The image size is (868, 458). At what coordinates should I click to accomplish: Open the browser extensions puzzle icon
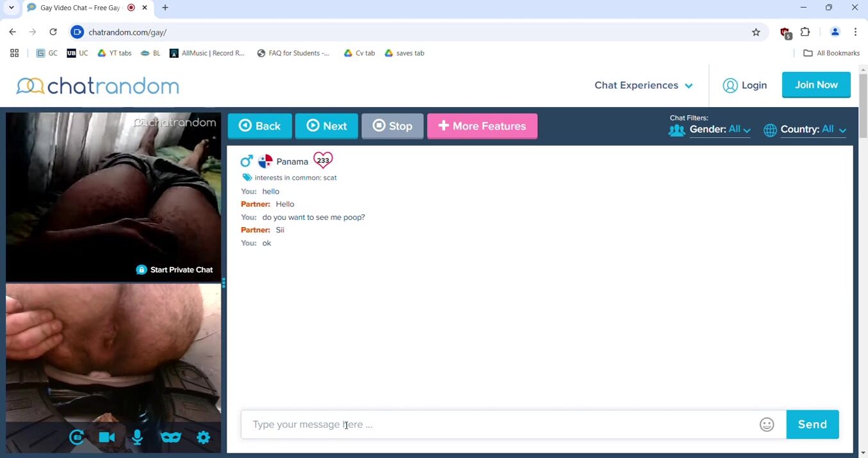coord(806,32)
